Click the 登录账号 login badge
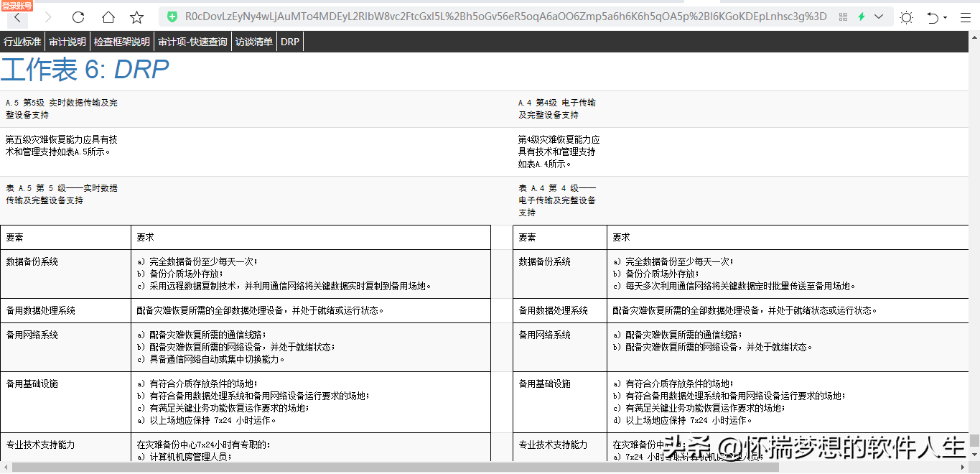The width and height of the screenshot is (980, 474). (x=17, y=5)
